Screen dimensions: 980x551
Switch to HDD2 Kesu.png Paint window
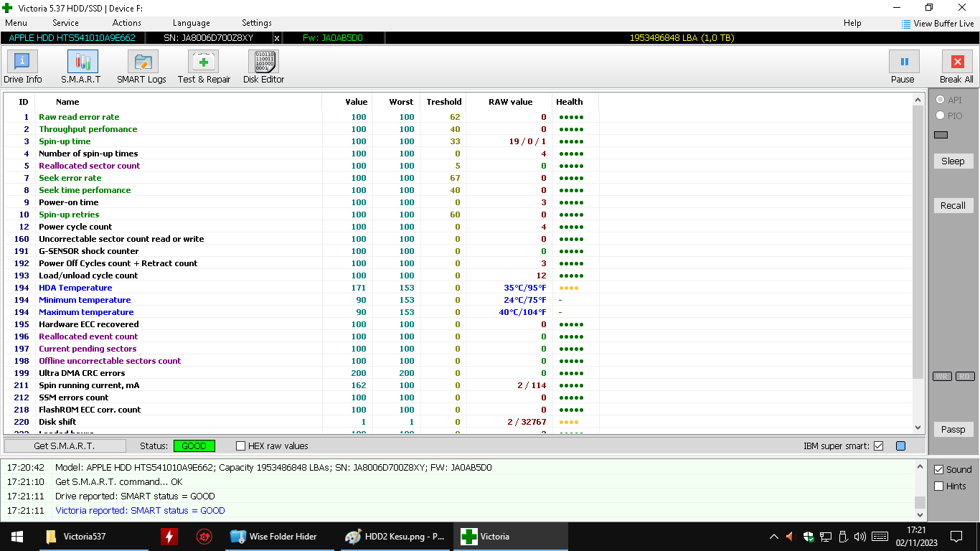pyautogui.click(x=395, y=536)
